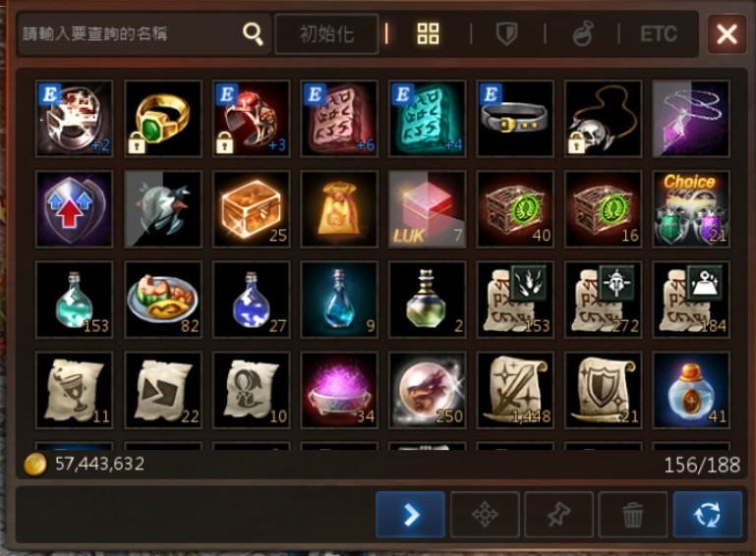
Task: Toggle the pin window button
Action: click(558, 515)
